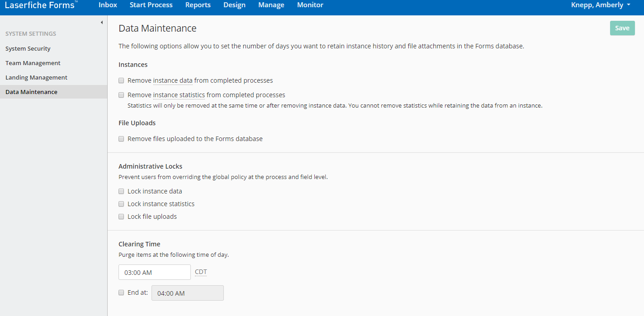Open Team Management settings
Image resolution: width=644 pixels, height=316 pixels.
point(33,63)
